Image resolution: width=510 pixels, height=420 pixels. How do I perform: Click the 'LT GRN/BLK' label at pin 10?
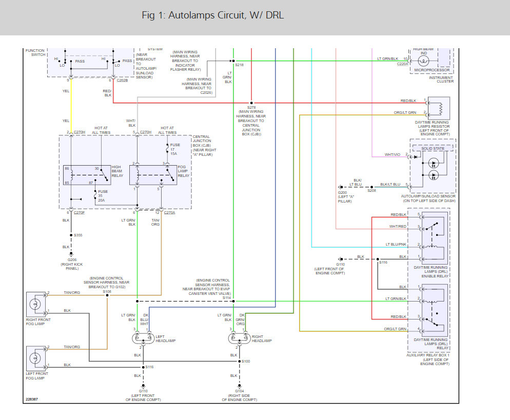coord(388,59)
